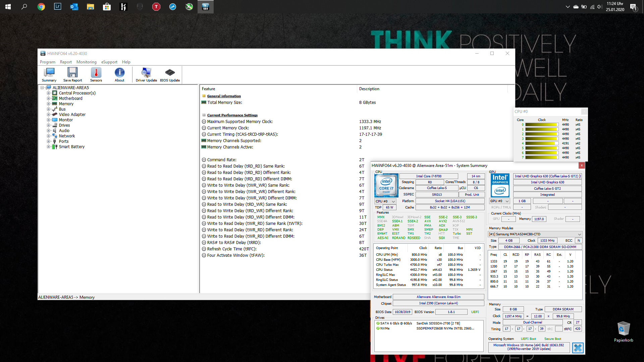Image resolution: width=644 pixels, height=362 pixels.
Task: Open the CPU #0 selector dropdown
Action: point(385,201)
